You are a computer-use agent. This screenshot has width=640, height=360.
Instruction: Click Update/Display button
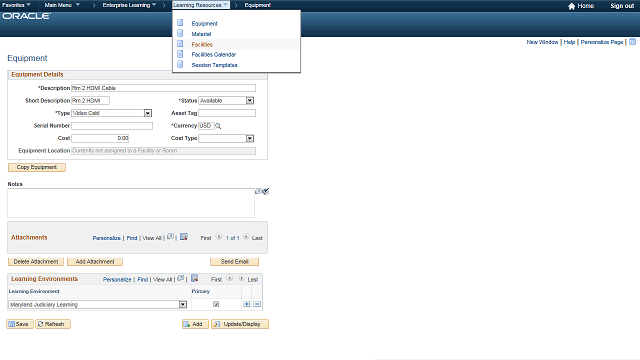240,324
